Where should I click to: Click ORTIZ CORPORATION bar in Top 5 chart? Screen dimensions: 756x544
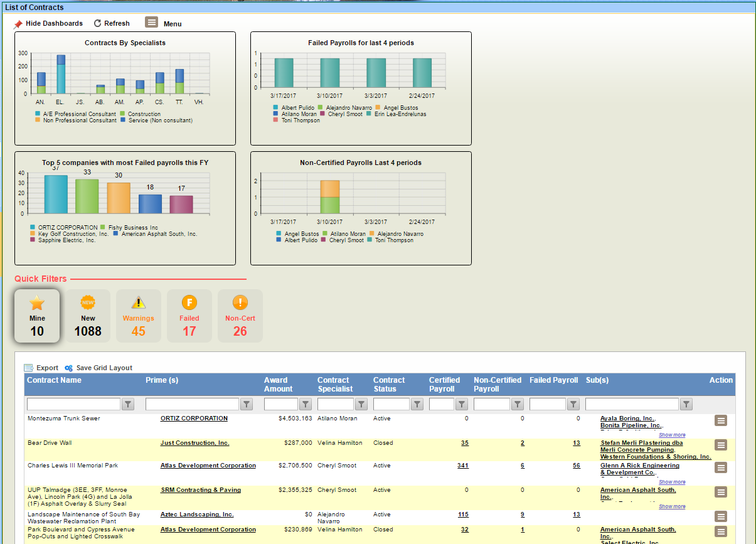pyautogui.click(x=56, y=195)
